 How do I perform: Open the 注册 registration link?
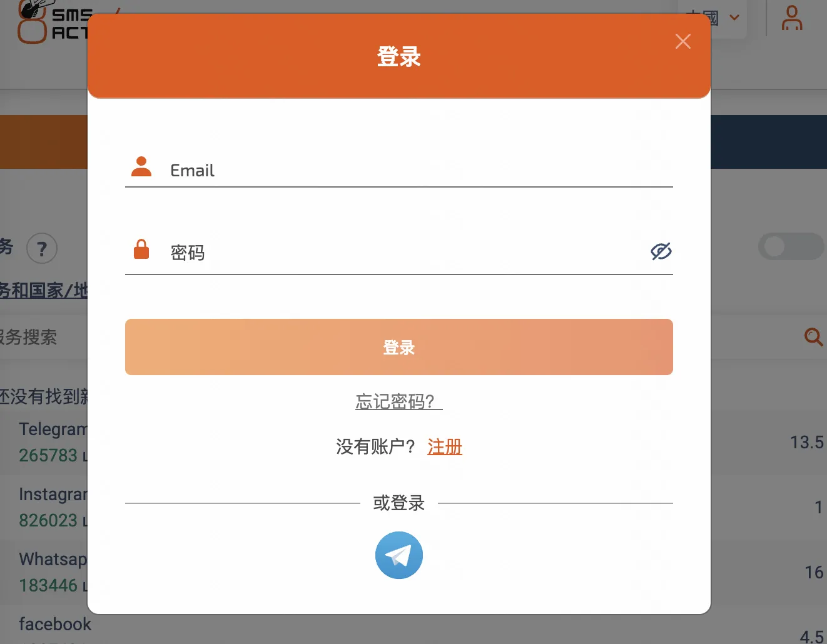point(445,446)
